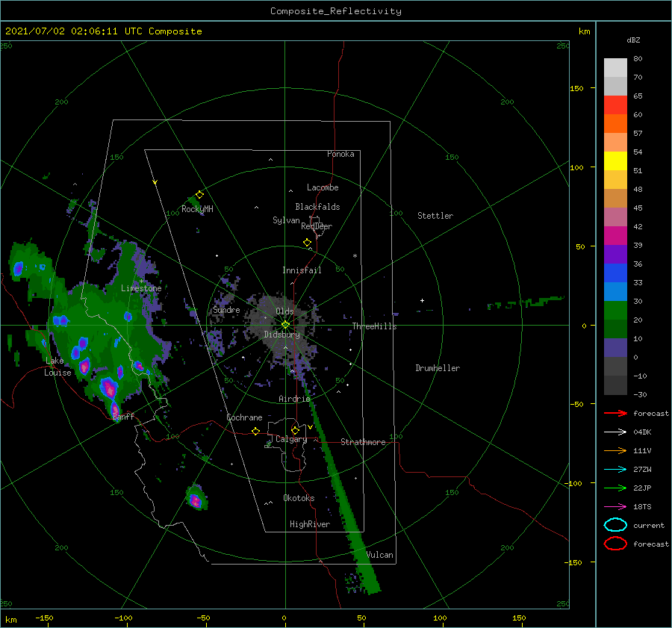Click the ThreeHills town label
The height and width of the screenshot is (628, 672).
375,326
